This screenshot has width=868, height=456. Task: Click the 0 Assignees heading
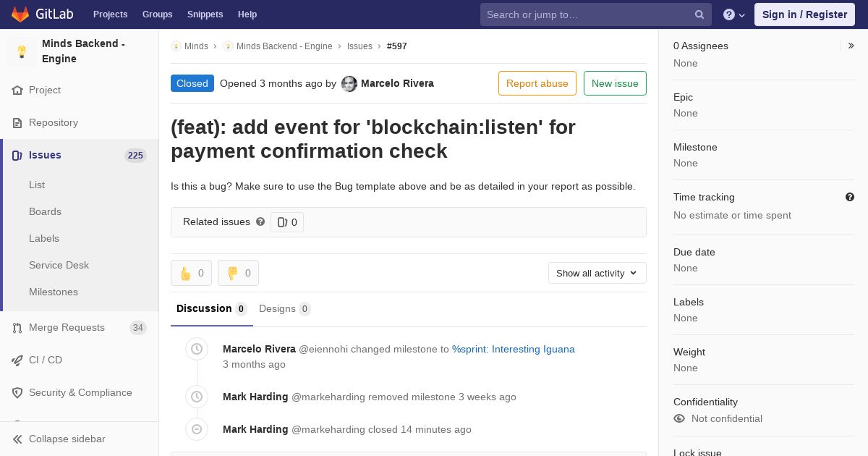[x=701, y=46]
